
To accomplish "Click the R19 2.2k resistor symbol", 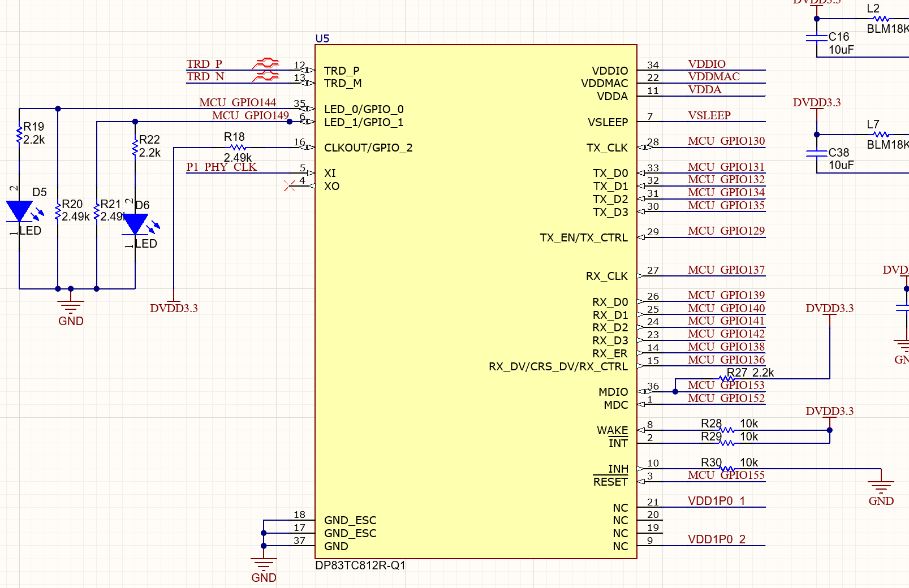I will click(x=19, y=135).
